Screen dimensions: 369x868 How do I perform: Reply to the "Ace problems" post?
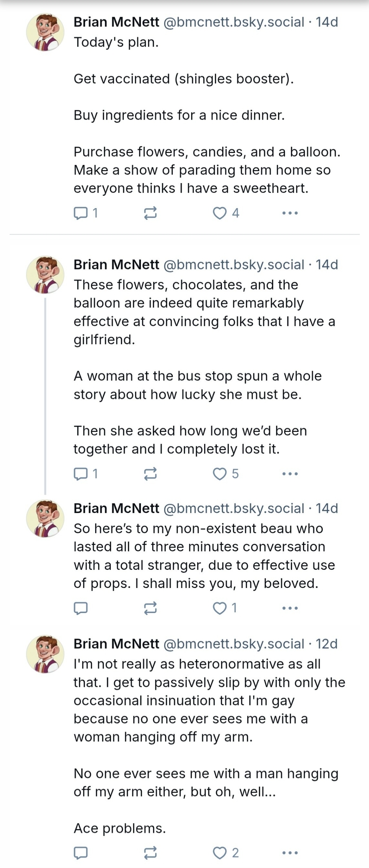(x=81, y=853)
